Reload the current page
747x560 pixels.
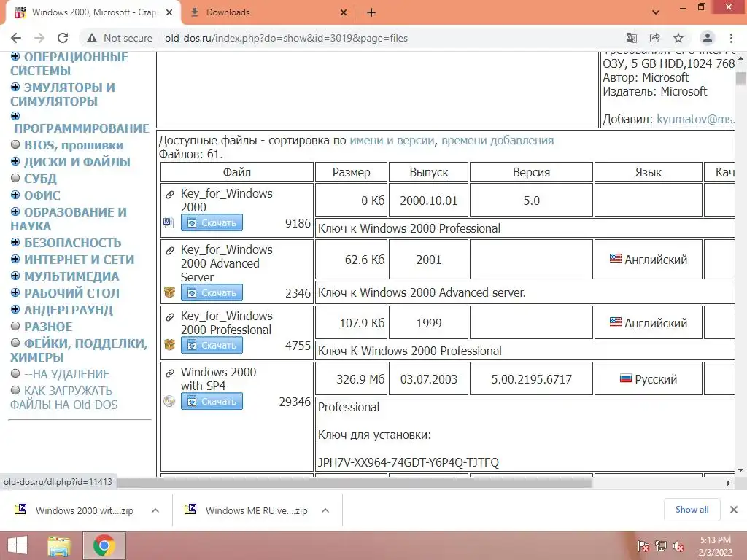tap(63, 38)
